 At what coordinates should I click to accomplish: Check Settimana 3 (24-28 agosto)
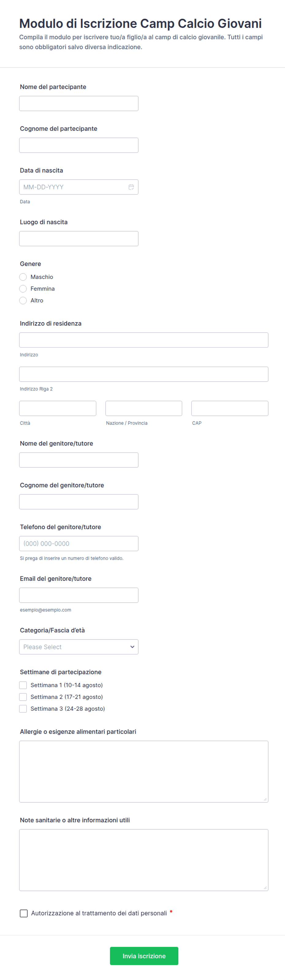pos(23,709)
